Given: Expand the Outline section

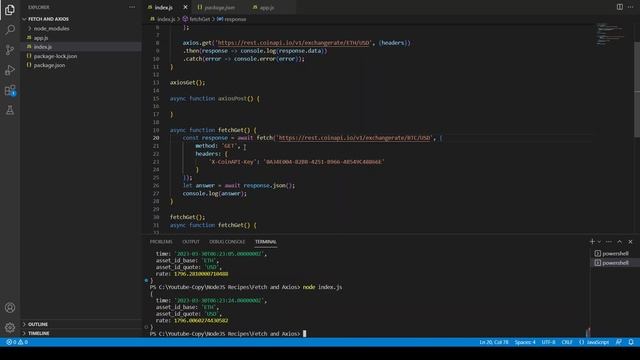Looking at the screenshot, I should 38,324.
